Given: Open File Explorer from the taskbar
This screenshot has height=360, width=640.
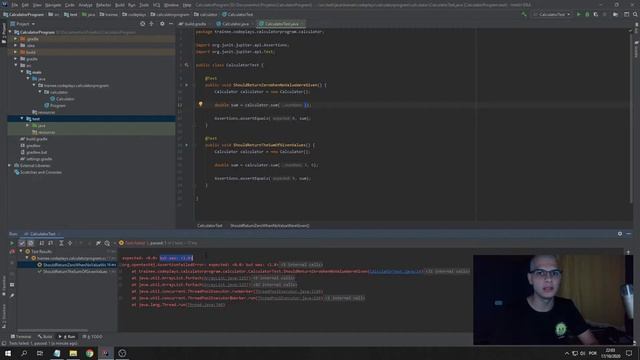Looking at the screenshot, I should 73,353.
